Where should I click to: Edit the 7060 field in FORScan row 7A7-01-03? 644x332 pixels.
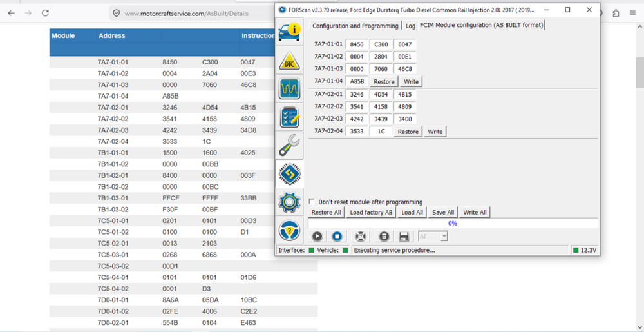click(381, 69)
